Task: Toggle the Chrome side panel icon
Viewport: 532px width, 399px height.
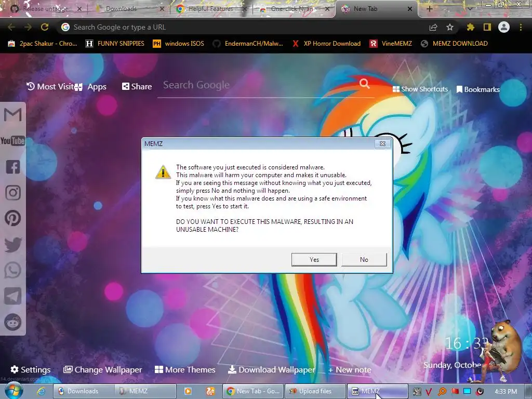Action: (487, 27)
